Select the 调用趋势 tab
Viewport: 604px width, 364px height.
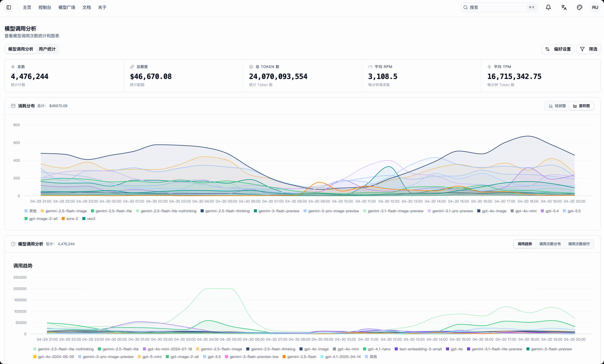[525, 244]
